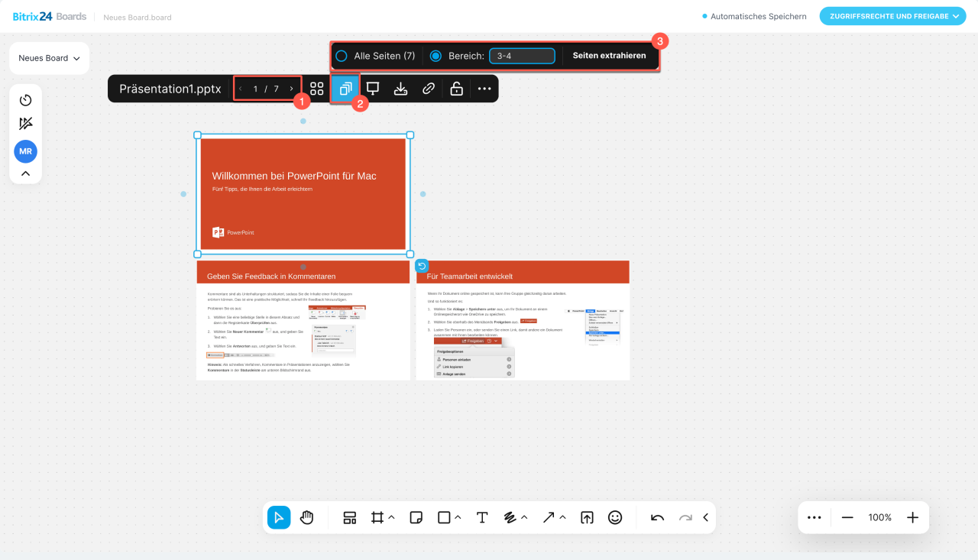Redo the last undone action
Viewport: 978px width, 560px height.
click(685, 517)
